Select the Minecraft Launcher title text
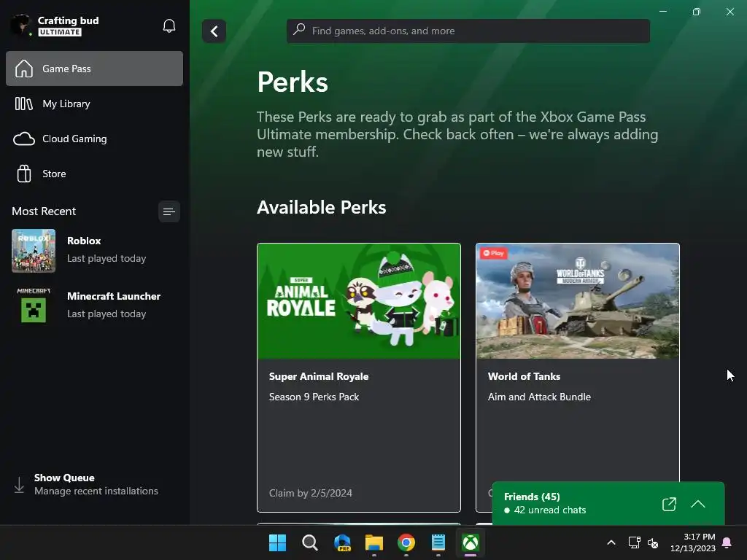 pos(114,296)
